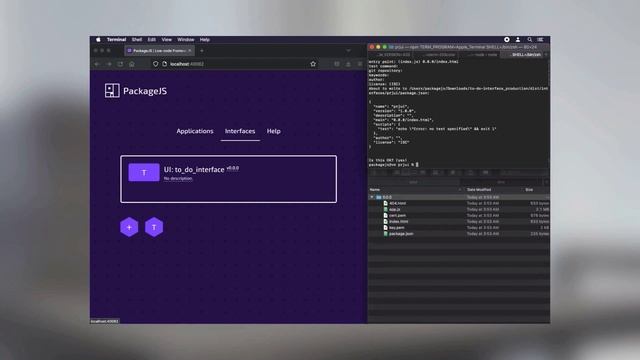Close the Terminal window with red button
Screen dimensions: 640x360
point(372,47)
